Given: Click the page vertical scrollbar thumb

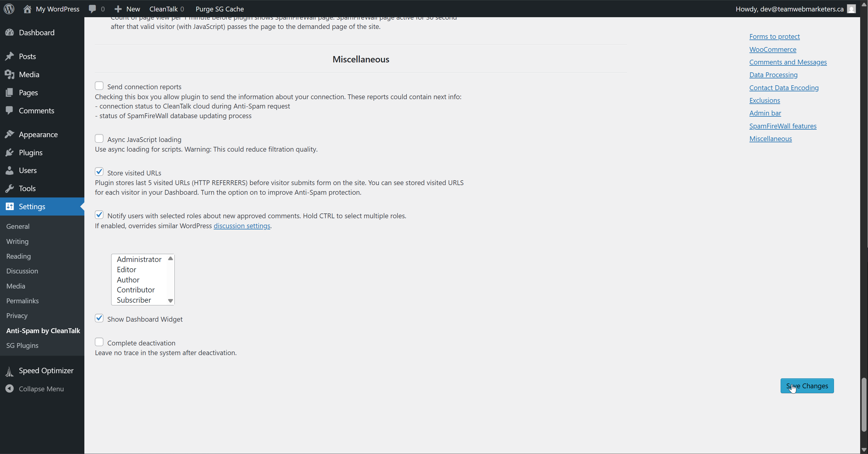Looking at the screenshot, I should (863, 405).
